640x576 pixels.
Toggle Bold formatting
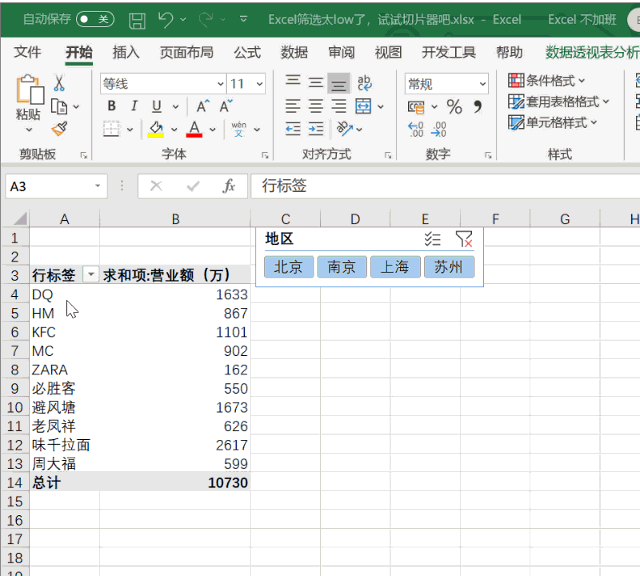[111, 106]
